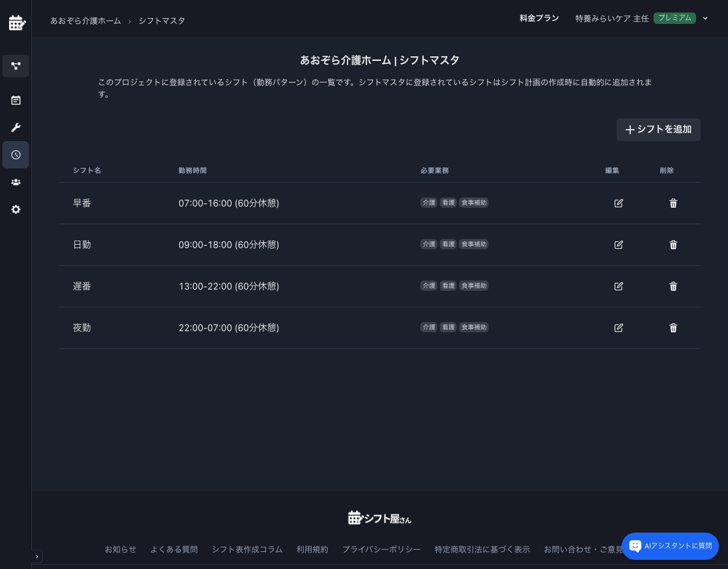
Task: Open the AI assistant chat icon
Action: [x=635, y=546]
